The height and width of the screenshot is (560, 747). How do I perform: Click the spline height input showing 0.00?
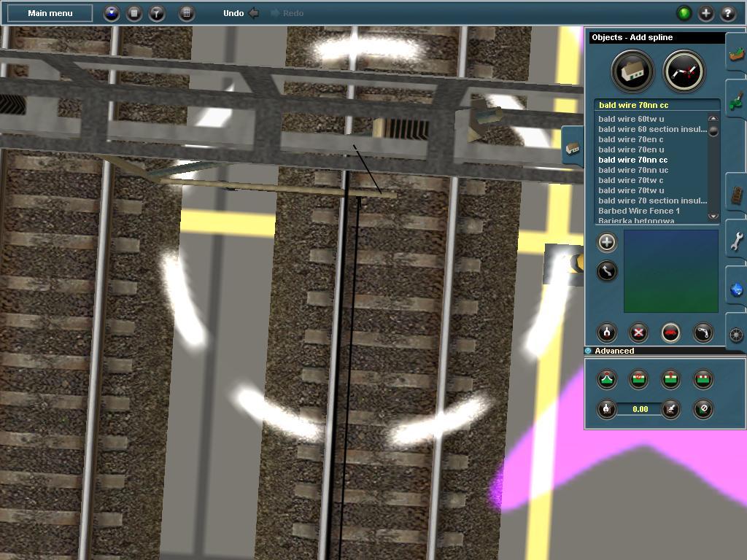(x=640, y=409)
